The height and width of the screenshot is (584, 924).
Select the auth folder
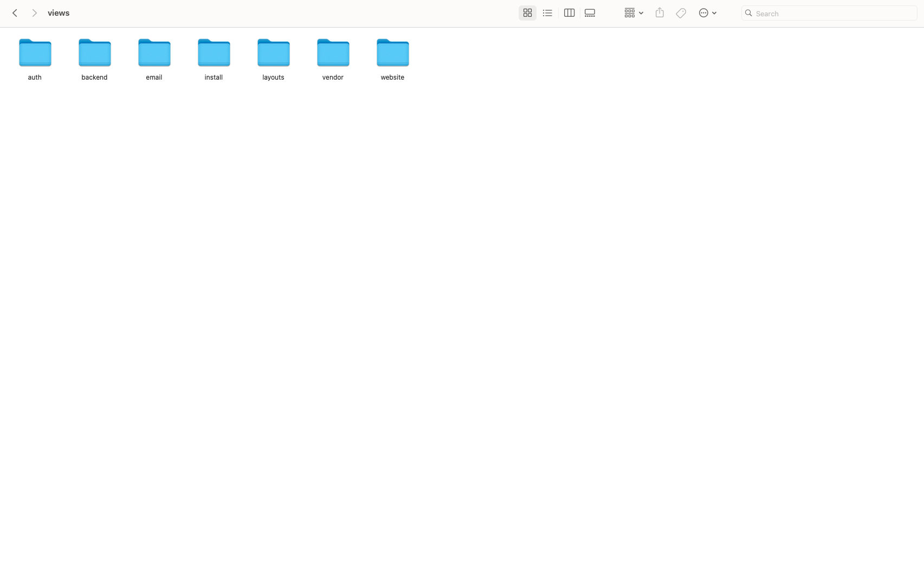[x=35, y=53]
